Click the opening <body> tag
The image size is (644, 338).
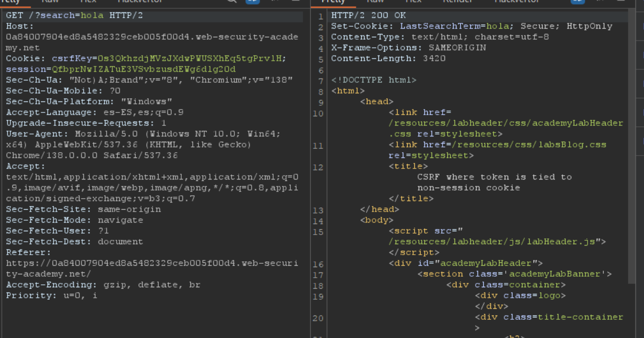(x=377, y=220)
